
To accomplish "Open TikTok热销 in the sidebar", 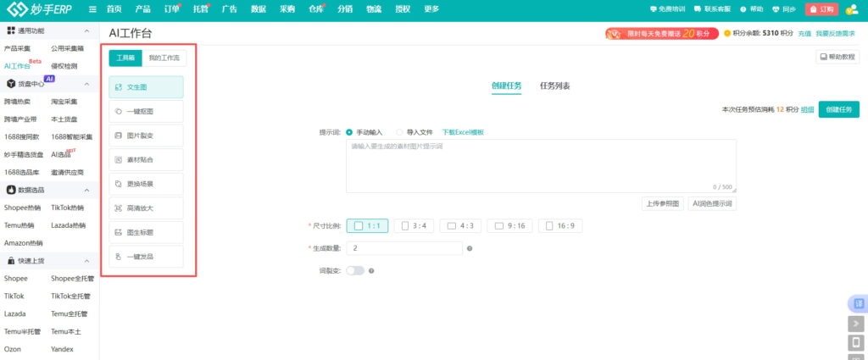I will 68,208.
